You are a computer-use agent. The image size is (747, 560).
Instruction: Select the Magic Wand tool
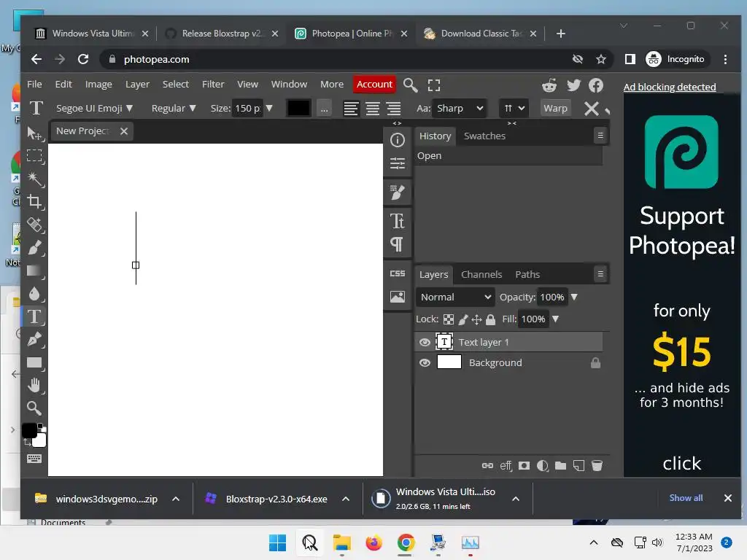(34, 179)
